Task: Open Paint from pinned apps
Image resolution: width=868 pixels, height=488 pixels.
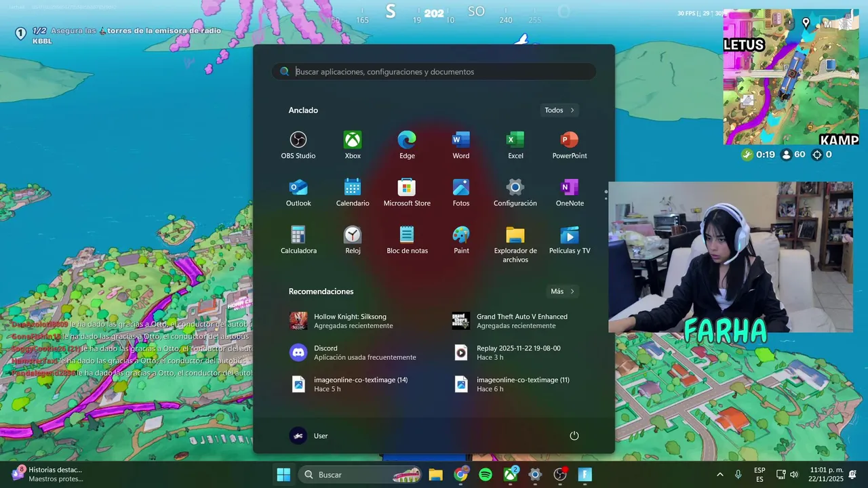Action: coord(461,241)
